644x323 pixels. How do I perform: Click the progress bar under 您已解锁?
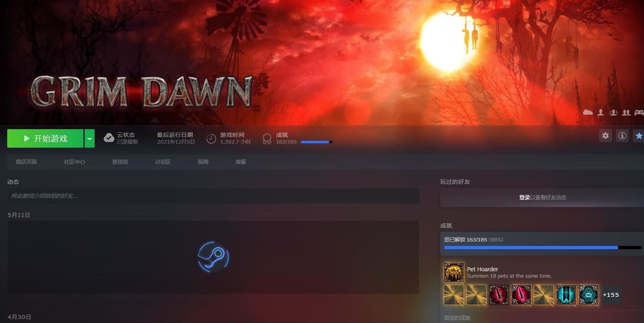coord(543,248)
